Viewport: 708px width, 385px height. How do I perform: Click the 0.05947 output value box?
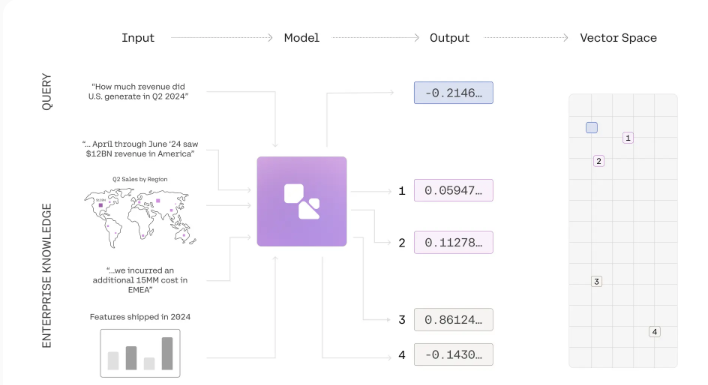point(454,190)
